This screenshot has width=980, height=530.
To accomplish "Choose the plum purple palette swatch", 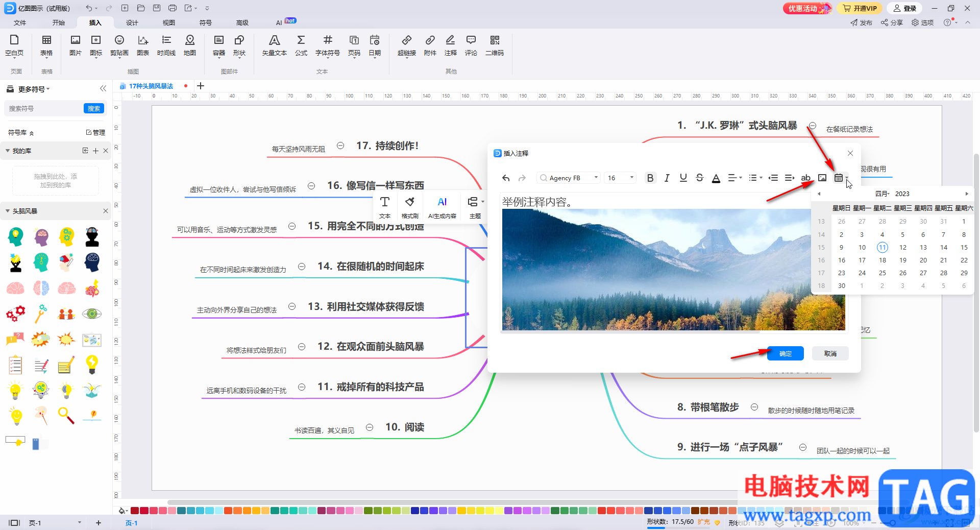I will tap(322, 511).
